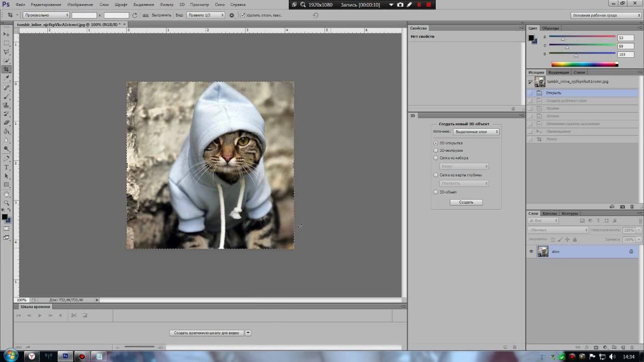The image size is (644, 362).
Task: Select the Move tool
Action: point(7,34)
